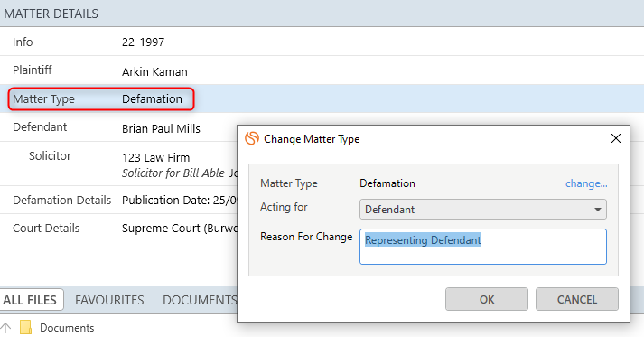Click the Defamation value inside the dialog
This screenshot has height=337, width=644.
387,183
